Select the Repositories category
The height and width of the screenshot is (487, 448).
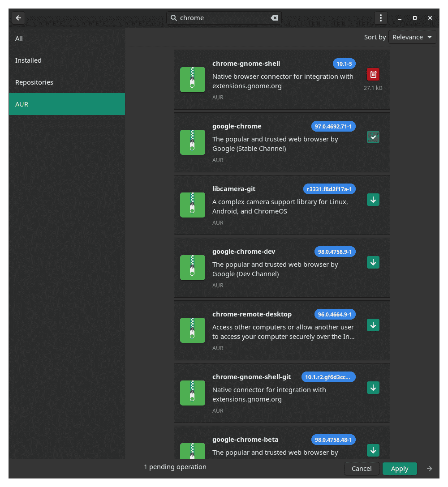point(67,82)
